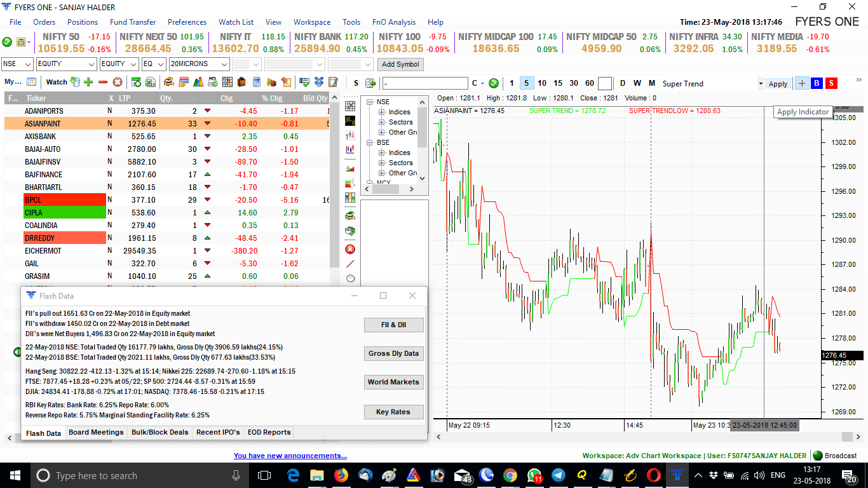Select the 30 minute timeframe
Screen dimensions: 868x488
[574, 83]
